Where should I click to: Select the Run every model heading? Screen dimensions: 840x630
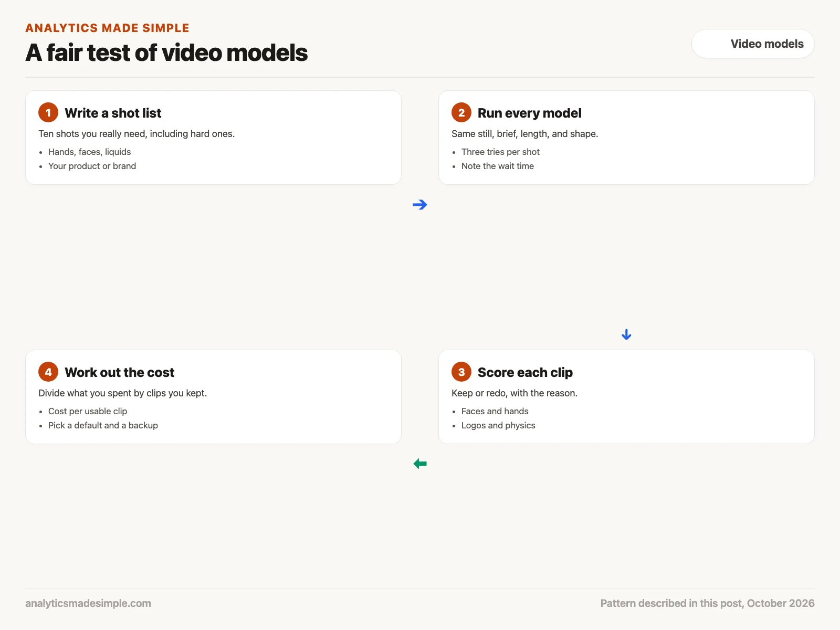click(530, 113)
